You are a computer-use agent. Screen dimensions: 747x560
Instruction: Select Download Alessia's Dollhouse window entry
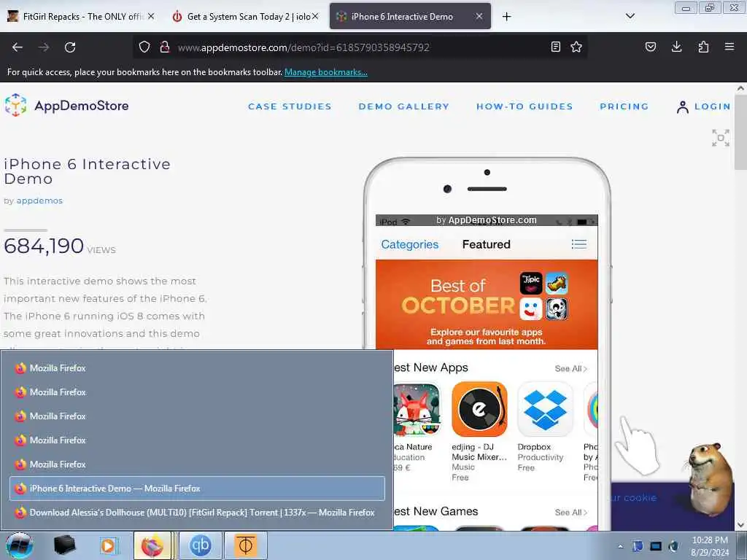(197, 513)
